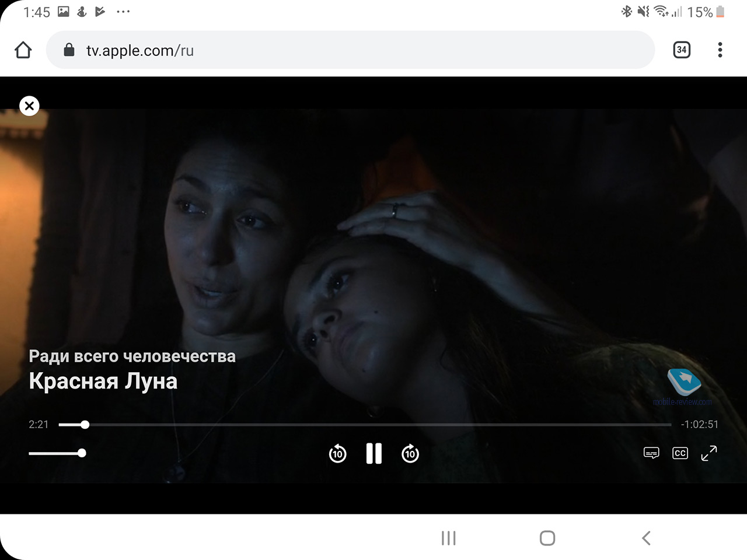Image resolution: width=747 pixels, height=560 pixels.
Task: Tap Android recent apps button
Action: pos(449,538)
